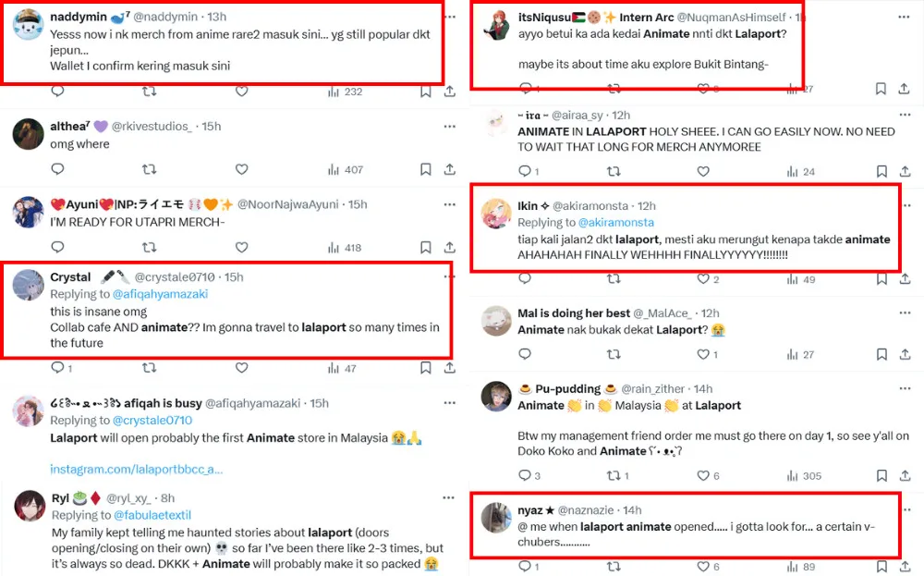Image resolution: width=924 pixels, height=576 pixels.
Task: Open @afiqahyamazaki mention in Crystal's reply
Action: point(160,294)
